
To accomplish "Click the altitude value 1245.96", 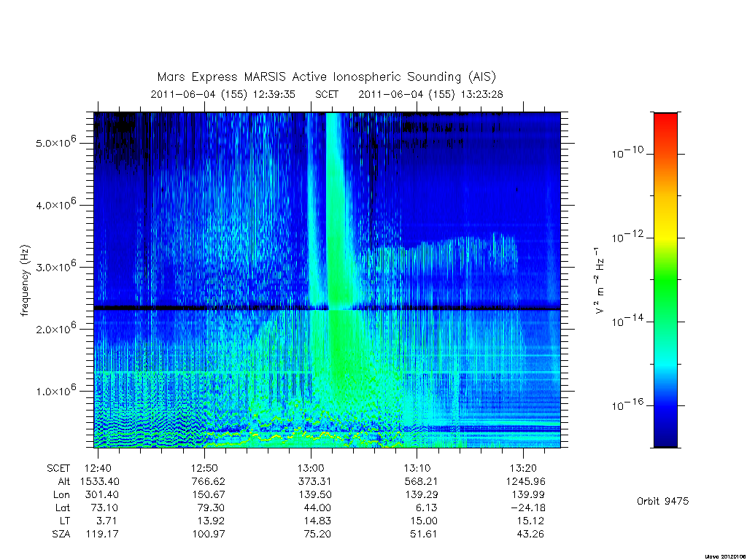I will point(526,482).
